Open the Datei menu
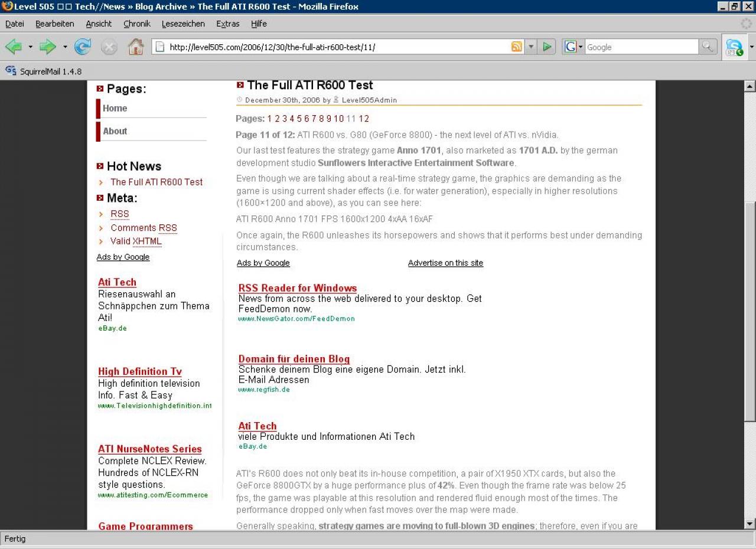 15,24
